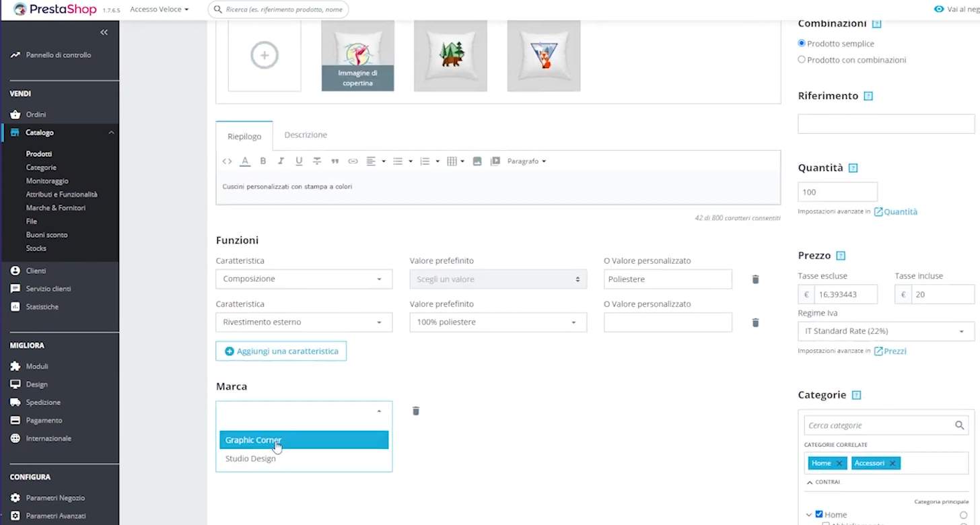
Task: Open the Rivestimento esterno feature dropdown
Action: pos(304,322)
